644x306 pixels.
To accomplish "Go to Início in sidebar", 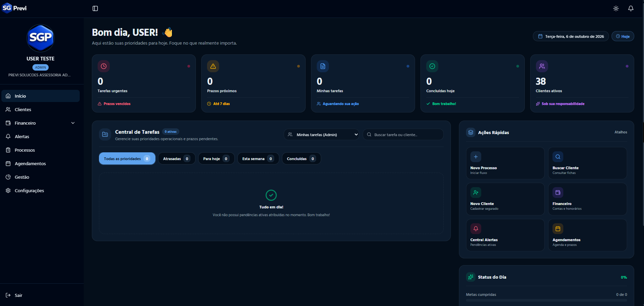I will [x=41, y=96].
